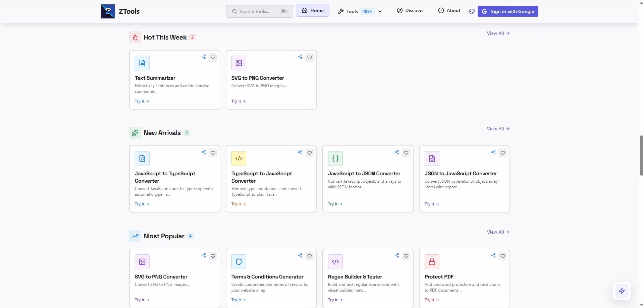Open the Terms & Conditions Generator title
Viewport: 644px width, 308px height.
(267, 277)
